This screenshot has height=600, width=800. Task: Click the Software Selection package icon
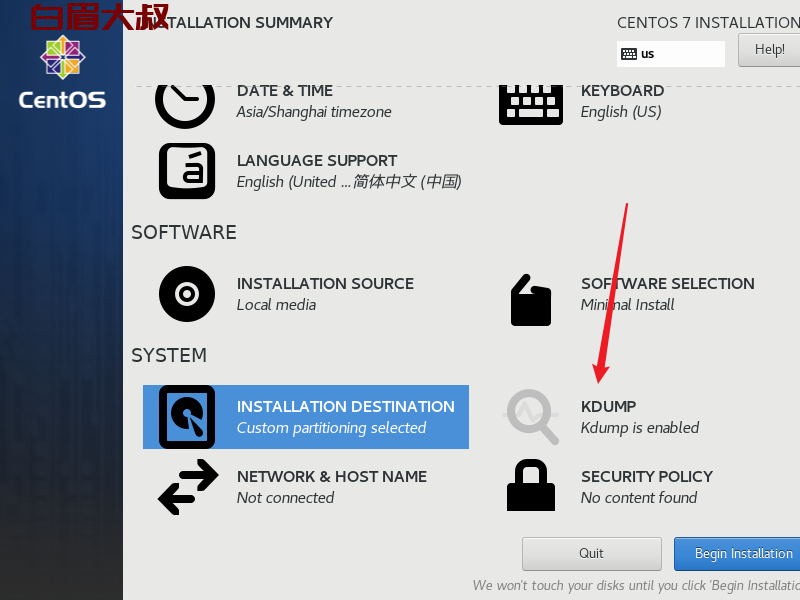click(x=531, y=300)
